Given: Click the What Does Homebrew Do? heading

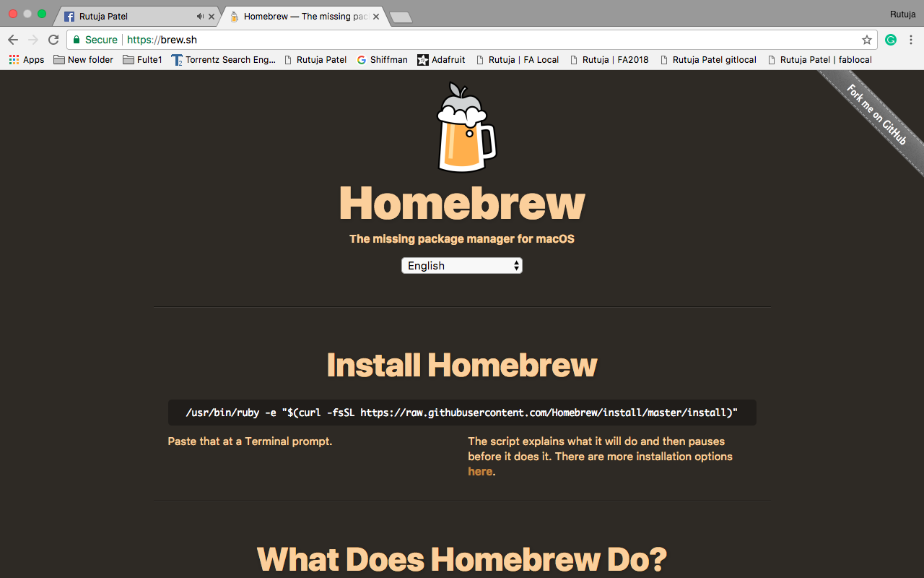Looking at the screenshot, I should 462,560.
